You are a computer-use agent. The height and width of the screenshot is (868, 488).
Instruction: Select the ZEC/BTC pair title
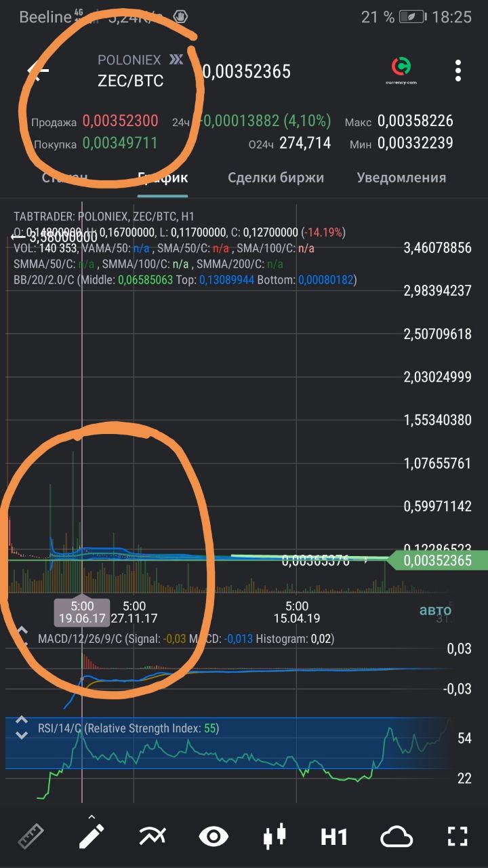point(131,81)
